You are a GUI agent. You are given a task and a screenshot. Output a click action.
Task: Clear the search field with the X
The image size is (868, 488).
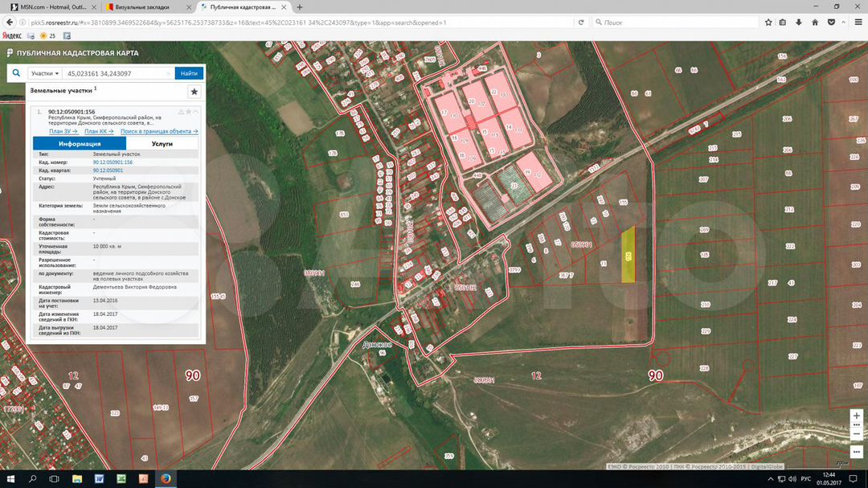pos(168,73)
